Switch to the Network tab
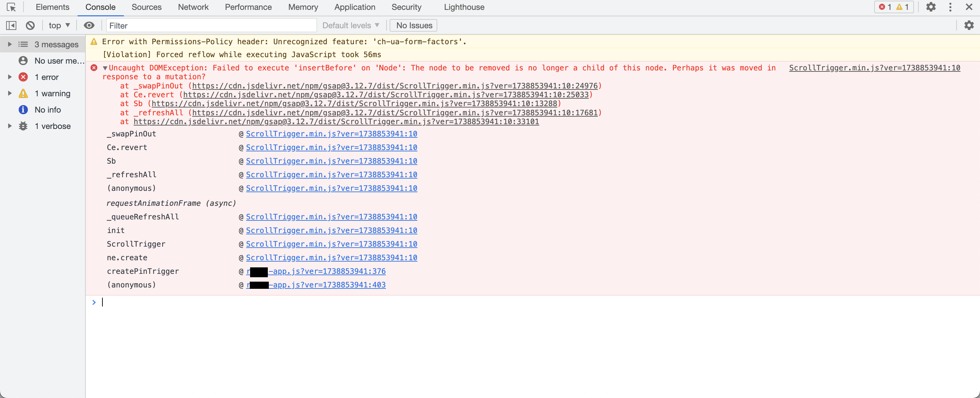The width and height of the screenshot is (980, 398). pyautogui.click(x=193, y=7)
